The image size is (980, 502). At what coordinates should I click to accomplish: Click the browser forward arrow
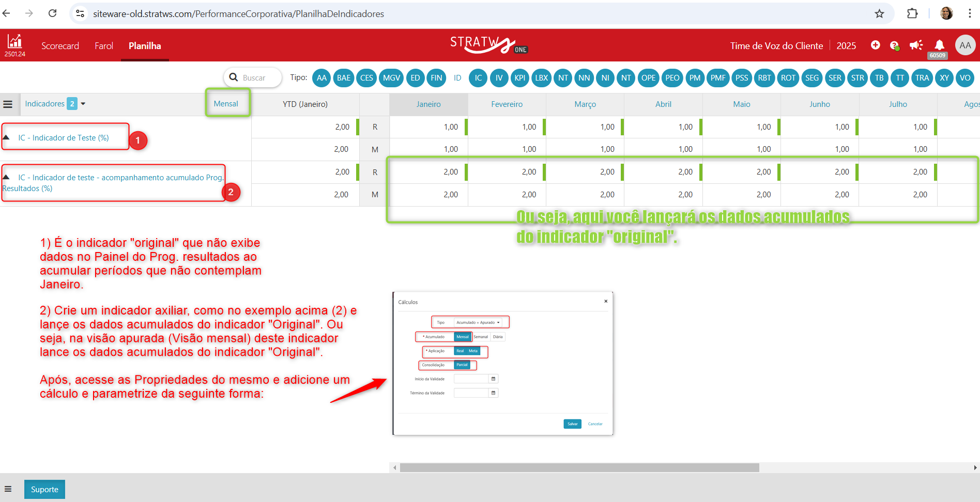pos(29,13)
